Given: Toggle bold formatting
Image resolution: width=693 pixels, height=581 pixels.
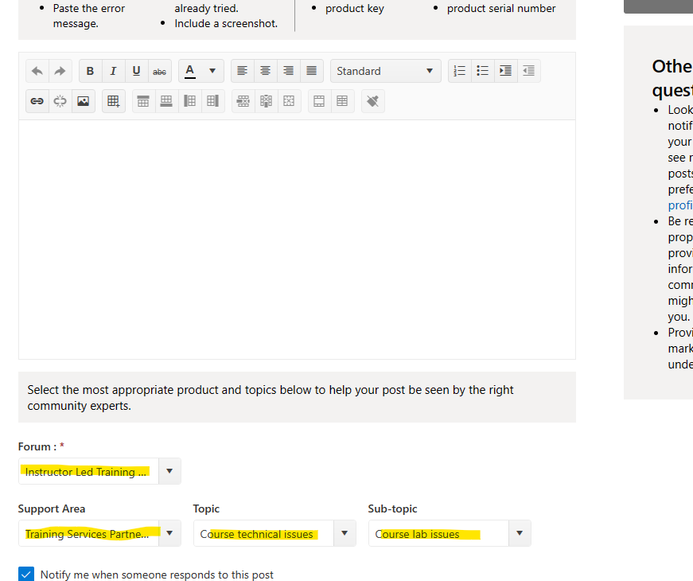Looking at the screenshot, I should click(90, 71).
